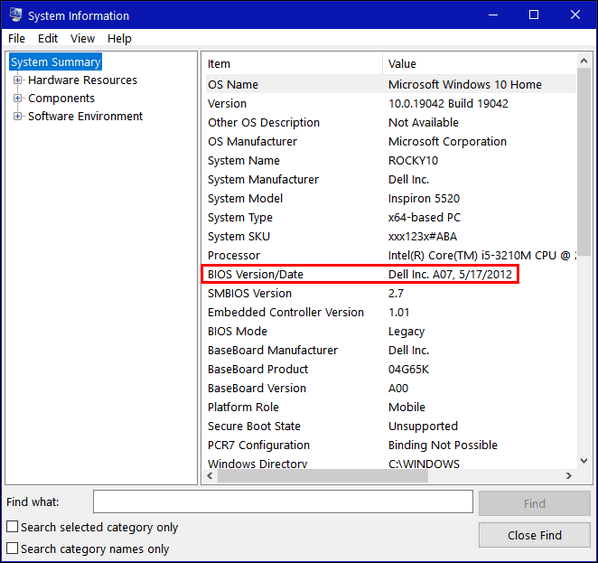This screenshot has width=598, height=563.
Task: Select the Components tree label
Action: point(61,98)
